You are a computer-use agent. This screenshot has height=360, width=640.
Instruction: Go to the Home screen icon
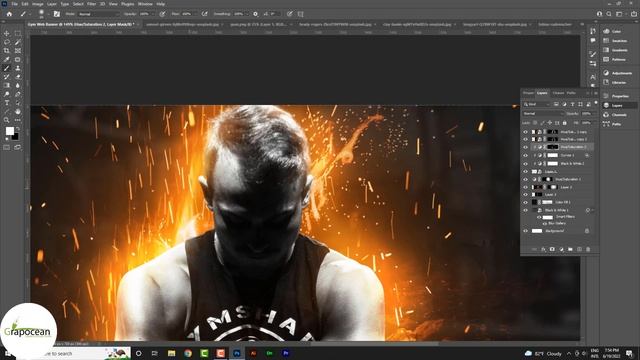[9, 14]
